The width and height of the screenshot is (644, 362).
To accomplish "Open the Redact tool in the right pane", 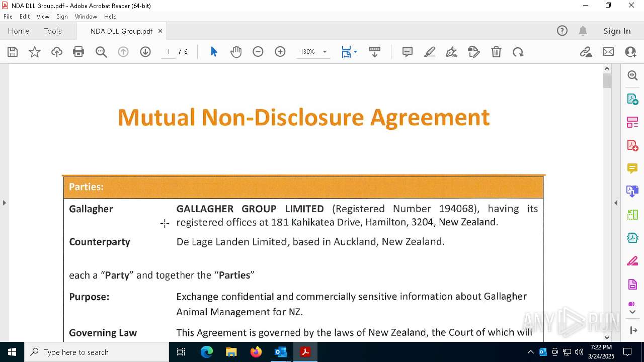I will 632,261.
